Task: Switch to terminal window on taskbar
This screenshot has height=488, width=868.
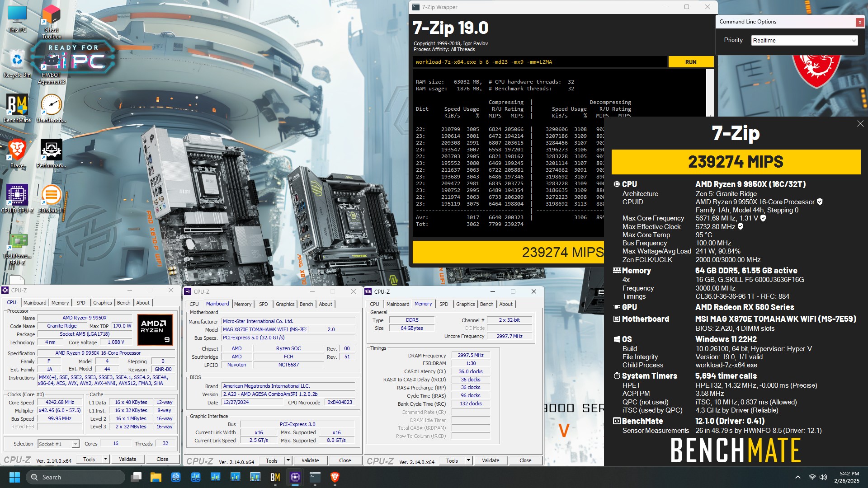Action: click(315, 477)
